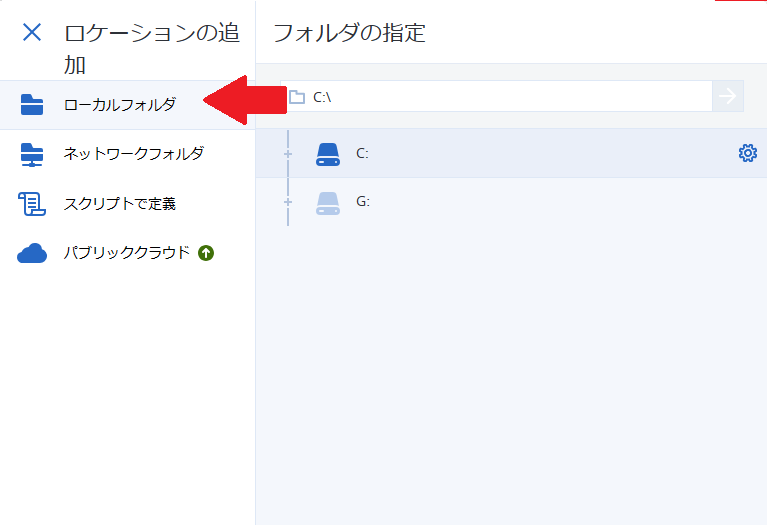Viewport: 767px width, 525px height.
Task: Close the ロケーションの追加 panel with X
Action: 32,32
